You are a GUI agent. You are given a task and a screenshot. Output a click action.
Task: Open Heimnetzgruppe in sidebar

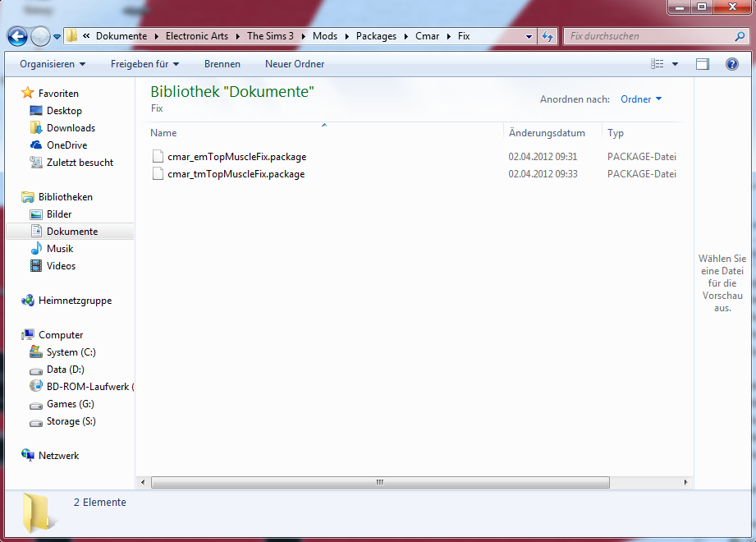[x=75, y=301]
